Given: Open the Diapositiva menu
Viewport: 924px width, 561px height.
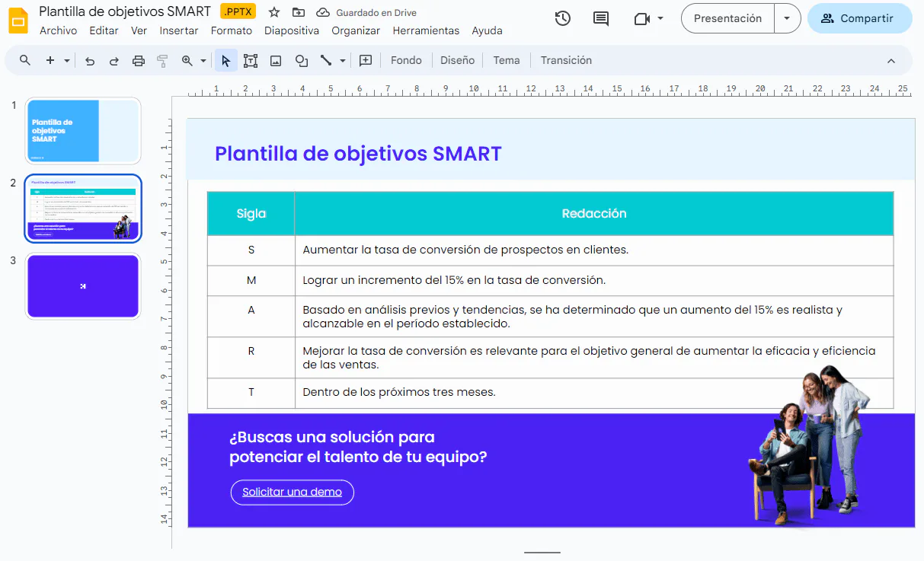Looking at the screenshot, I should [x=290, y=30].
